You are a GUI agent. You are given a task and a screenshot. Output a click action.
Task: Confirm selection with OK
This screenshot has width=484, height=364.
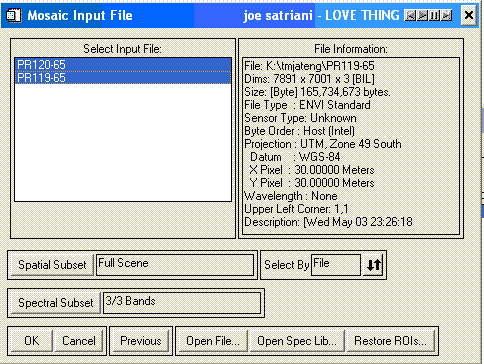tap(32, 341)
